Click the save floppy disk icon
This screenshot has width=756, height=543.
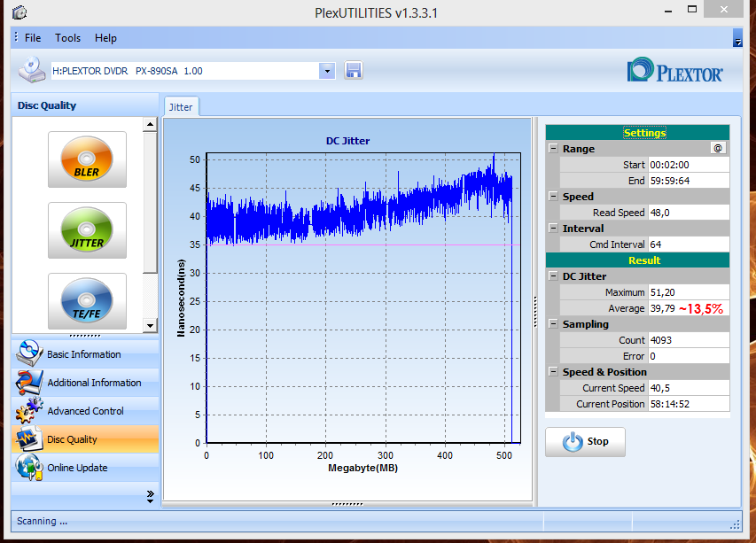pos(354,70)
